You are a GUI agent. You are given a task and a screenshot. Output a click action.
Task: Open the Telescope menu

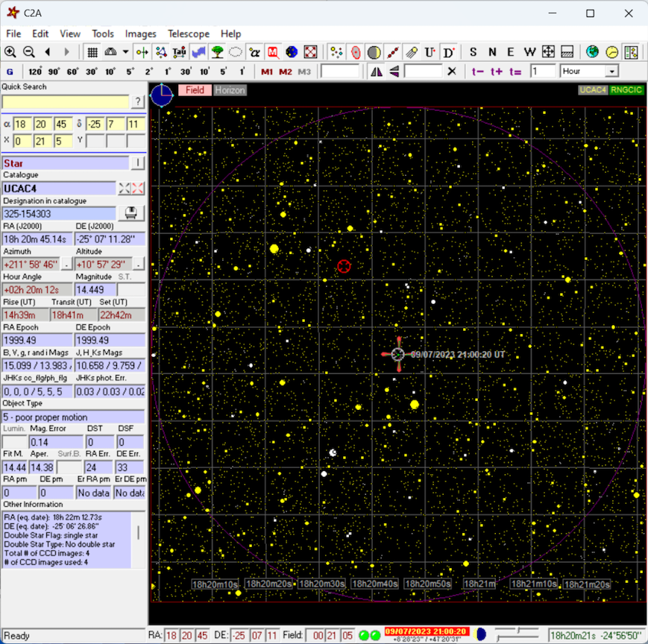[x=189, y=34]
